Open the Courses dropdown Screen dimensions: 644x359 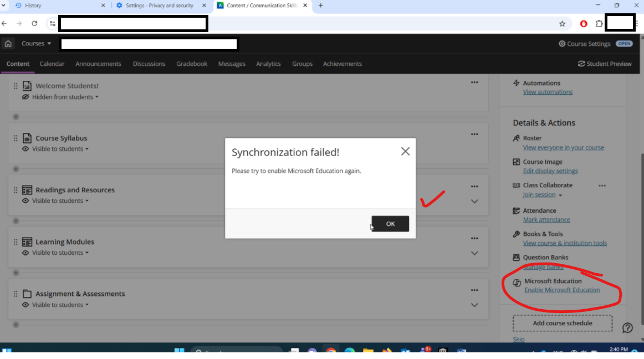[36, 44]
